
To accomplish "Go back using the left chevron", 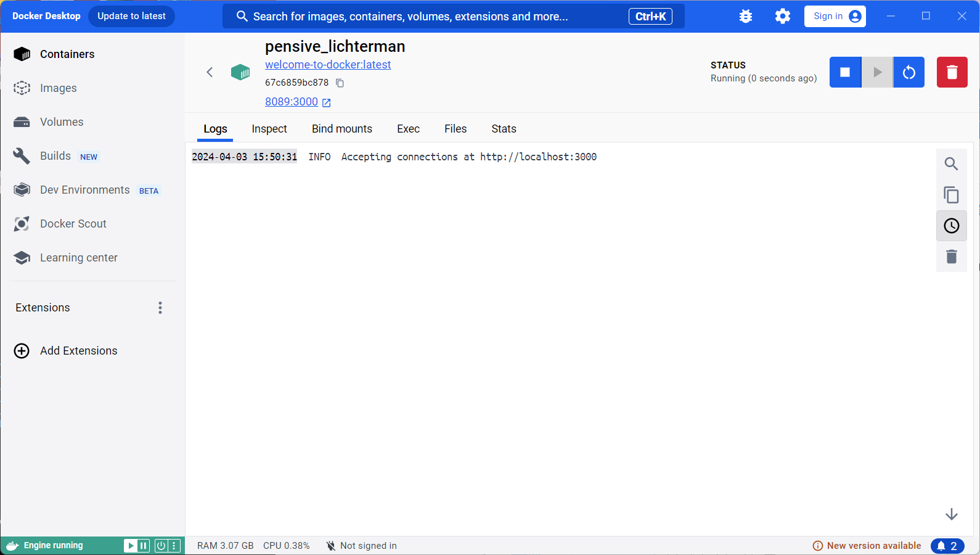I will [210, 72].
